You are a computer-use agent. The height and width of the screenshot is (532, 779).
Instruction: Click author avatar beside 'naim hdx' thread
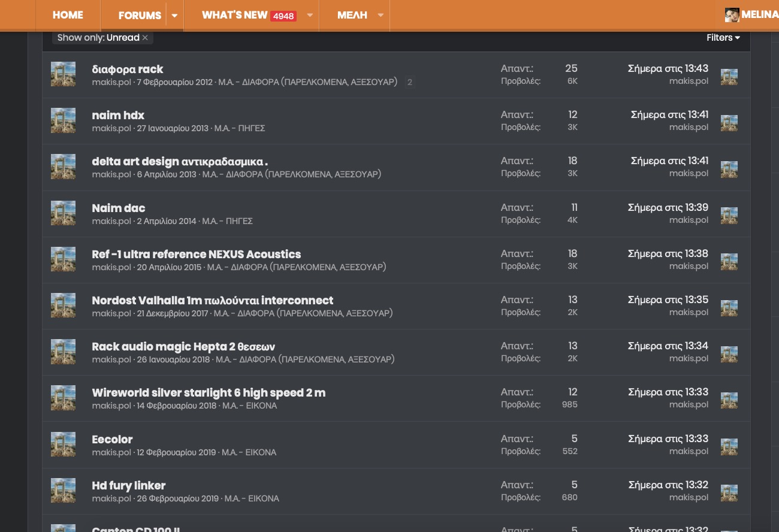coord(63,120)
